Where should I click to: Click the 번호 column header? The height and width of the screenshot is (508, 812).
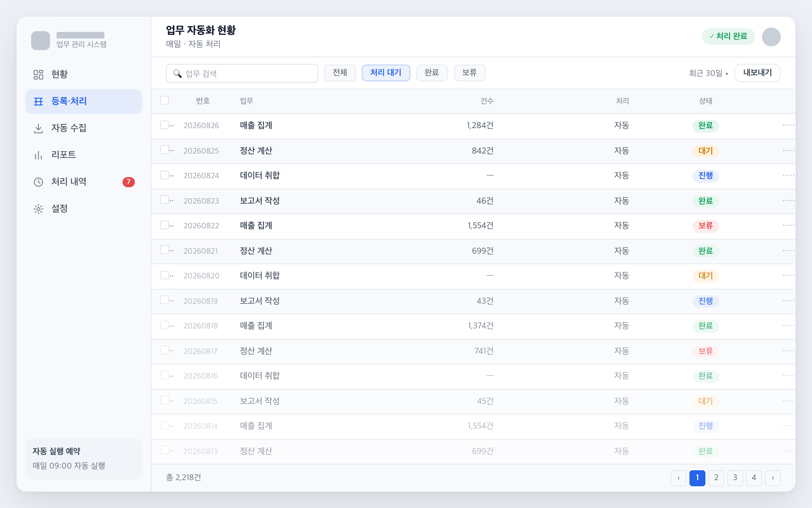pyautogui.click(x=203, y=101)
